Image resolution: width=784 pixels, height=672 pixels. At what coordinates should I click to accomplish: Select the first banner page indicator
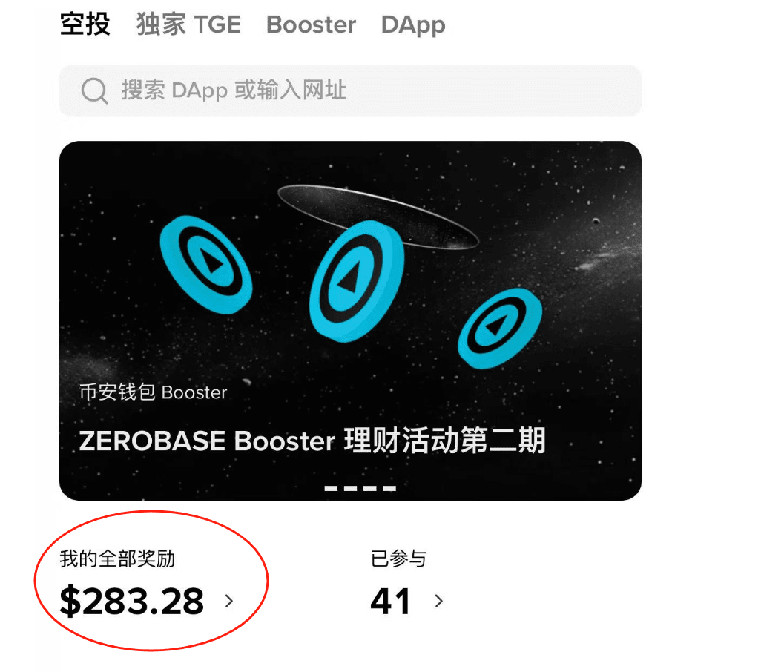[x=331, y=488]
